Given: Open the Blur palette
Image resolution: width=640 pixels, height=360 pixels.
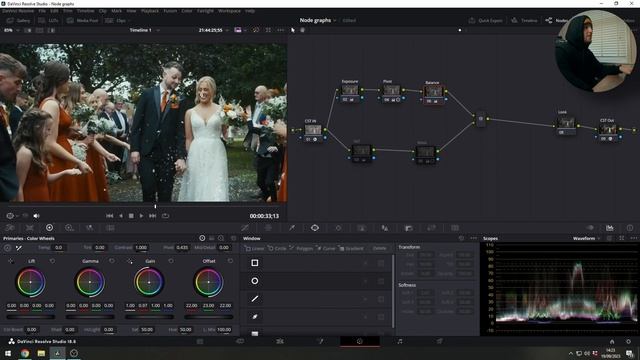Looking at the screenshot, I should tap(385, 228).
